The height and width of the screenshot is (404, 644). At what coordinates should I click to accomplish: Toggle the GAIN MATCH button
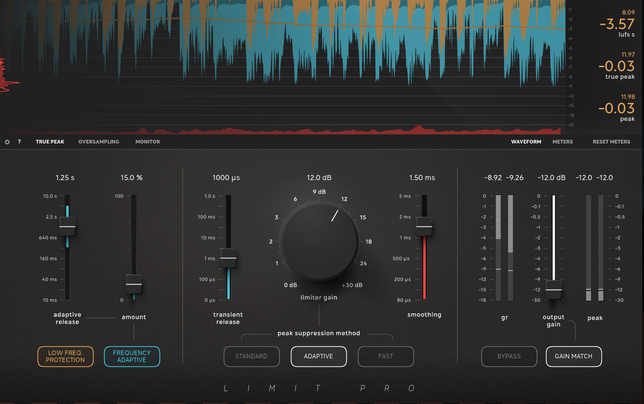(573, 356)
